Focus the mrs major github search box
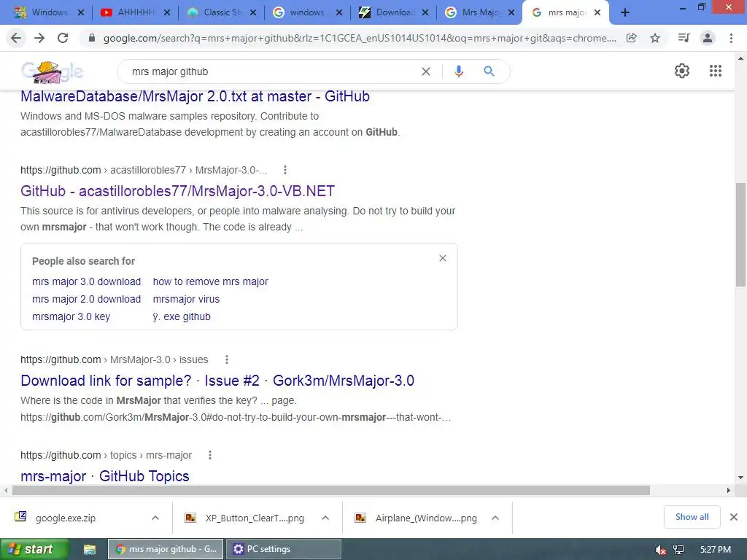 coord(271,71)
